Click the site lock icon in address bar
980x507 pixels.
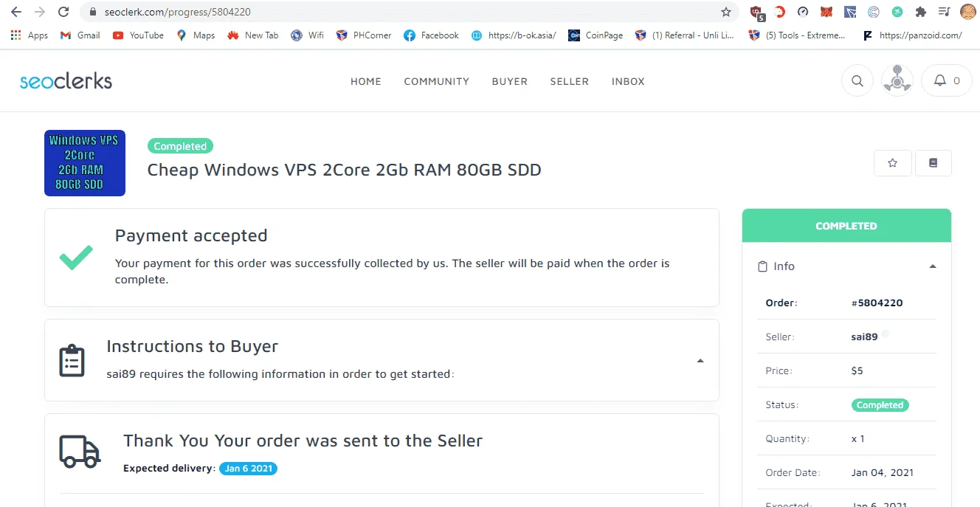pyautogui.click(x=92, y=12)
